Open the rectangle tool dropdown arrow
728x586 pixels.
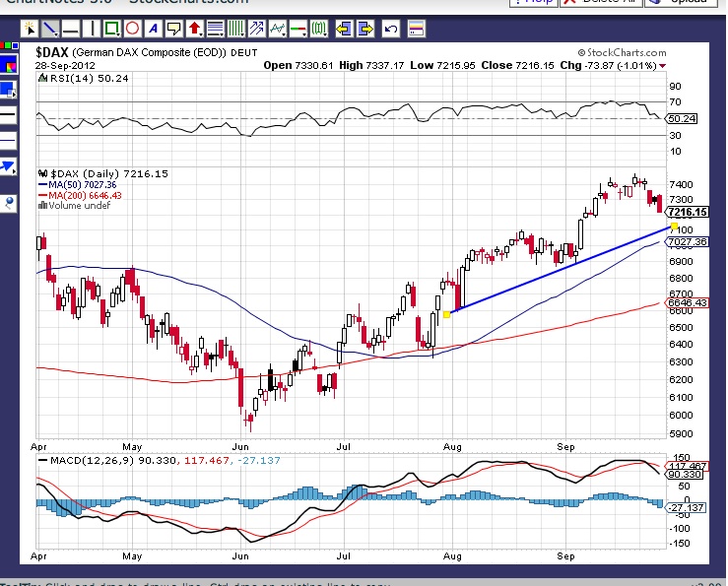118,34
